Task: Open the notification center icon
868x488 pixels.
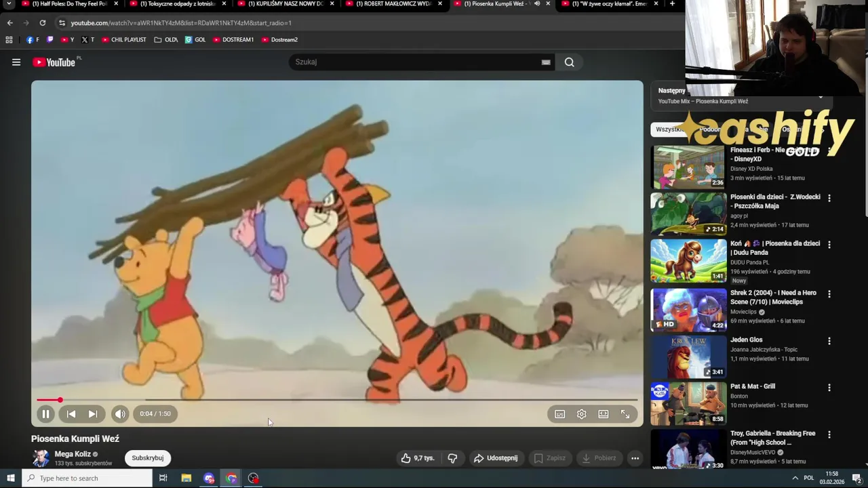Action: pos(856,479)
